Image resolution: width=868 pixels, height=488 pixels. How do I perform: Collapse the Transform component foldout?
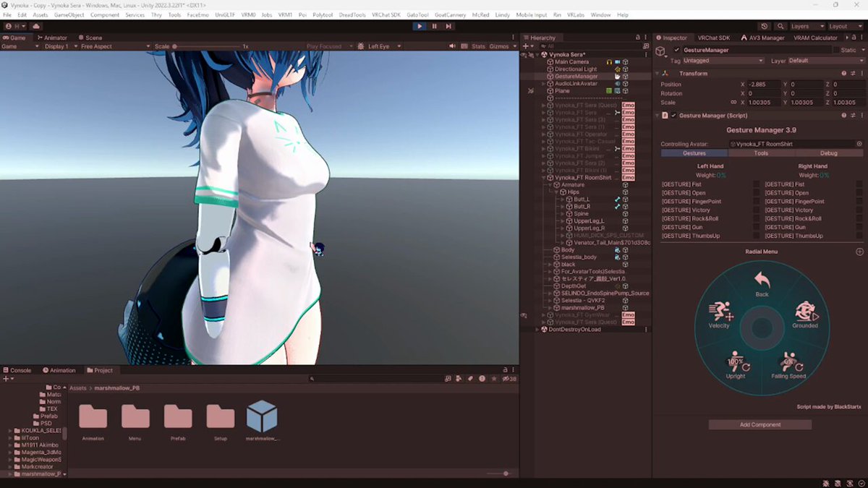pyautogui.click(x=658, y=74)
